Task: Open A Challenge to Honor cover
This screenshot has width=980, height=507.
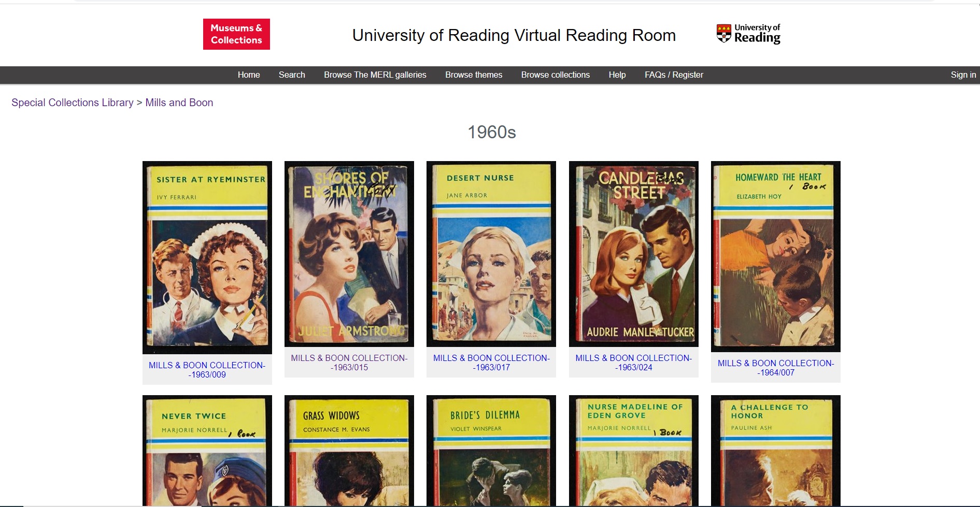Action: [x=776, y=451]
